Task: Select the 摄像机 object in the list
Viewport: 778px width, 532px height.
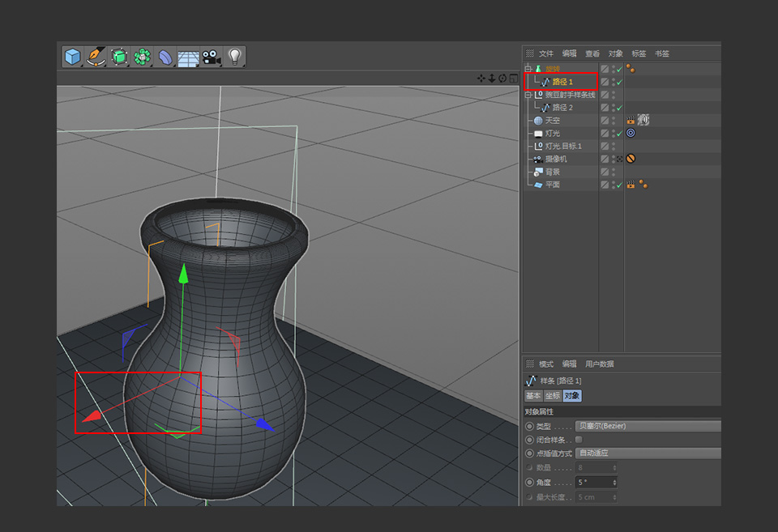Action: click(x=556, y=160)
